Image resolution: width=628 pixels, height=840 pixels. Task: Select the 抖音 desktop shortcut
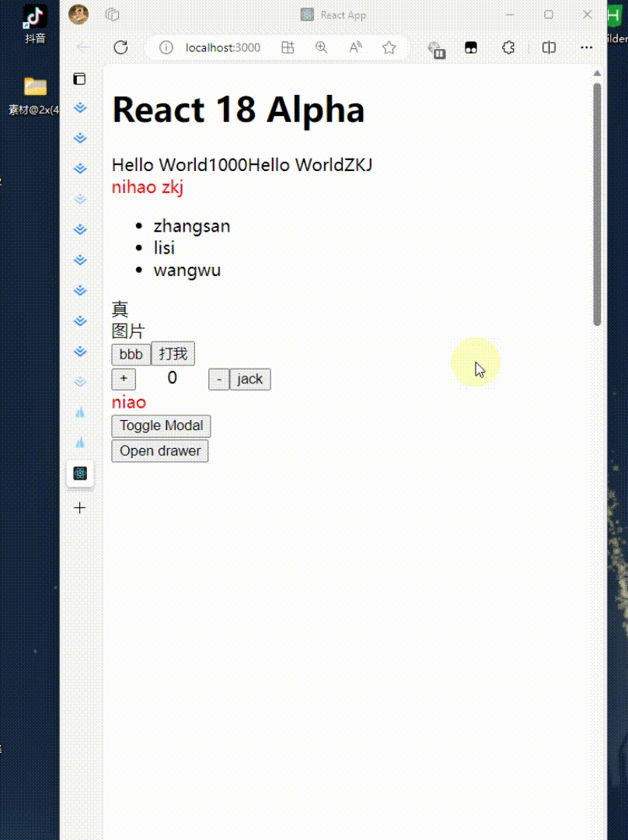tap(35, 24)
